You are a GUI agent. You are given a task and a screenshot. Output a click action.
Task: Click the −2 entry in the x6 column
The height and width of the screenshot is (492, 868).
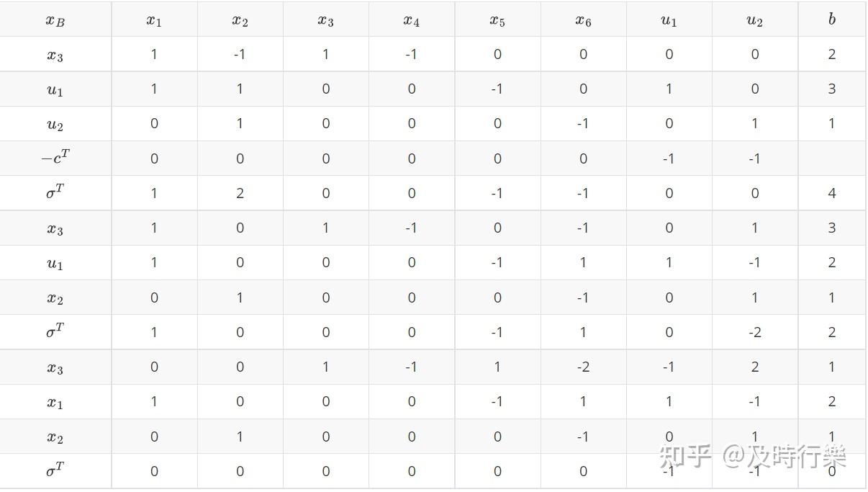coord(583,367)
